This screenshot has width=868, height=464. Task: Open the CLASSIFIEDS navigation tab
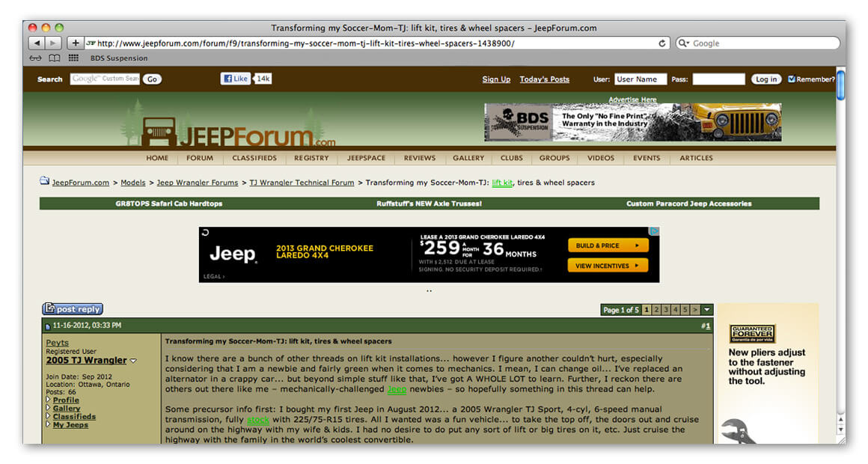point(254,158)
